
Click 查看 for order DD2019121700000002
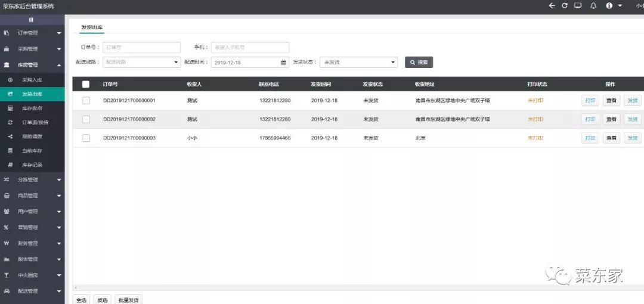[x=612, y=119]
